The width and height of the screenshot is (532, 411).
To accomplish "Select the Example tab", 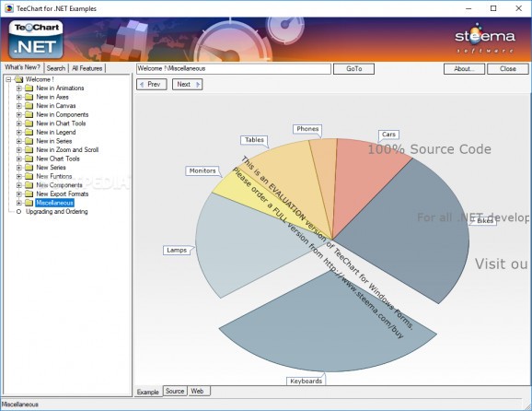I will 148,392.
